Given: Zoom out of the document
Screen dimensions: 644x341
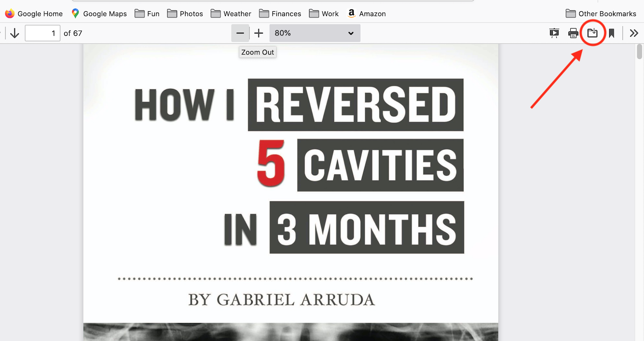Looking at the screenshot, I should click(x=240, y=33).
